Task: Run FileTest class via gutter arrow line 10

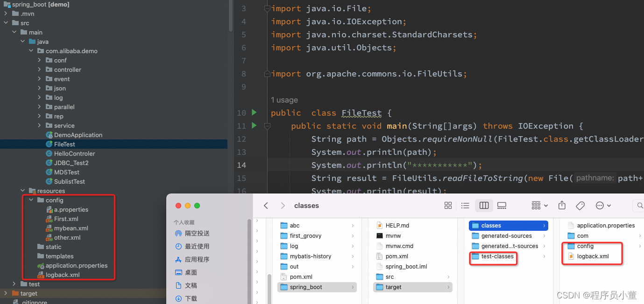Action: pos(254,112)
